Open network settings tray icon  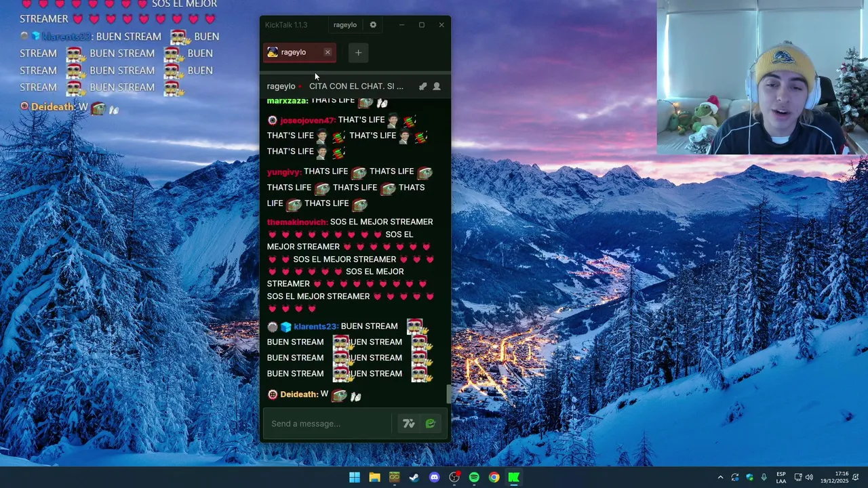click(x=798, y=478)
